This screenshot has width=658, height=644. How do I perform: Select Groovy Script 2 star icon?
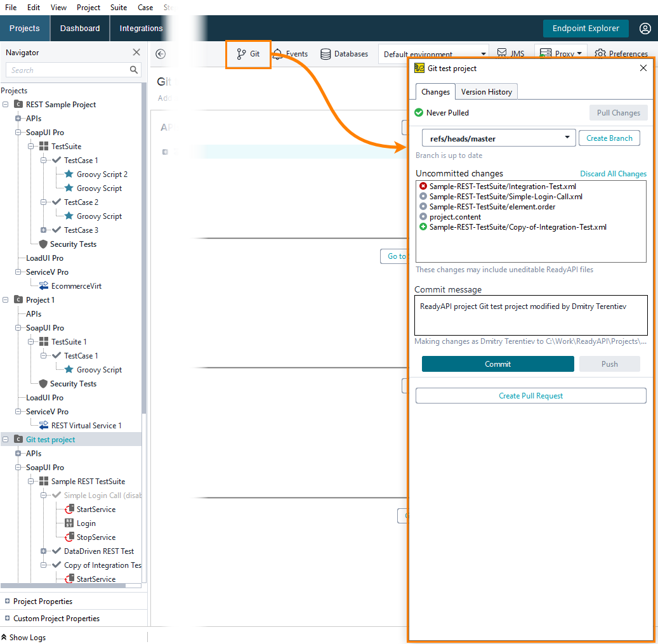click(69, 174)
